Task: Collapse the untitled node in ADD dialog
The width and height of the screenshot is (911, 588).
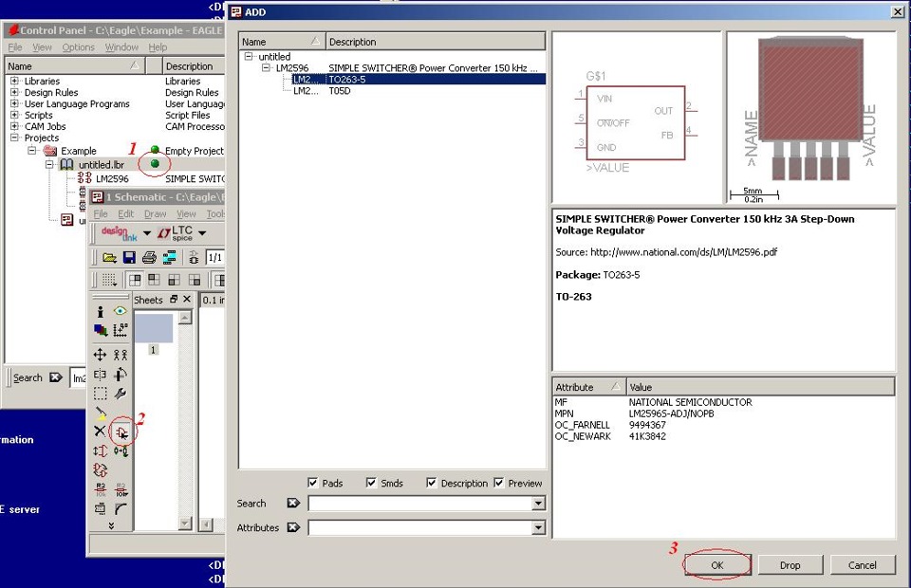Action: pos(249,56)
